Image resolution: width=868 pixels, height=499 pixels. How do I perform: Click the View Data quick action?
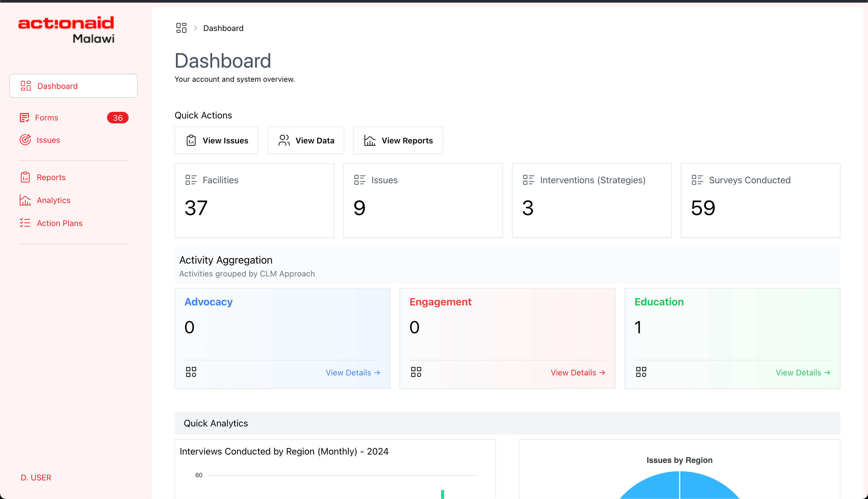click(x=306, y=141)
